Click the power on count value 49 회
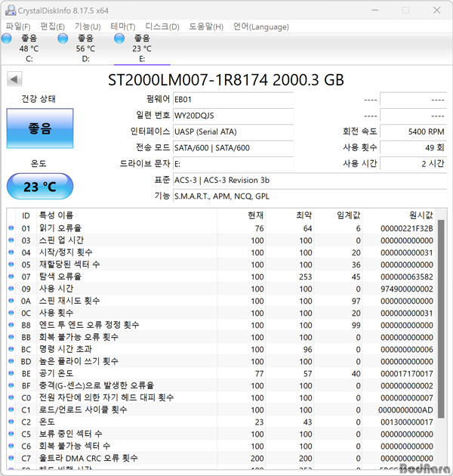This screenshot has width=453, height=476. click(414, 148)
